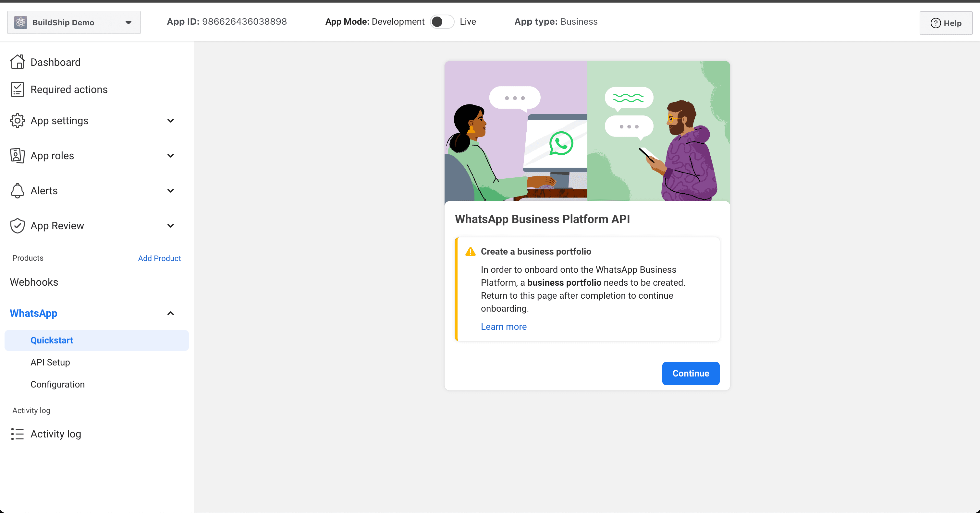Click the Alerts bell icon

18,190
